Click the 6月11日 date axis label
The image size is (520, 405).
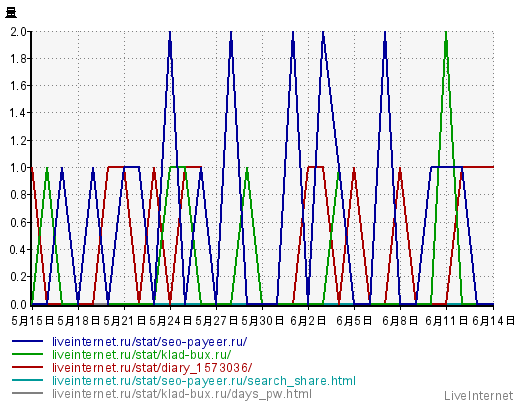(x=446, y=321)
